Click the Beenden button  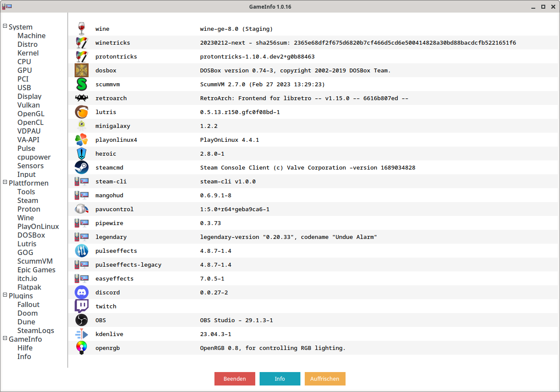coord(235,379)
